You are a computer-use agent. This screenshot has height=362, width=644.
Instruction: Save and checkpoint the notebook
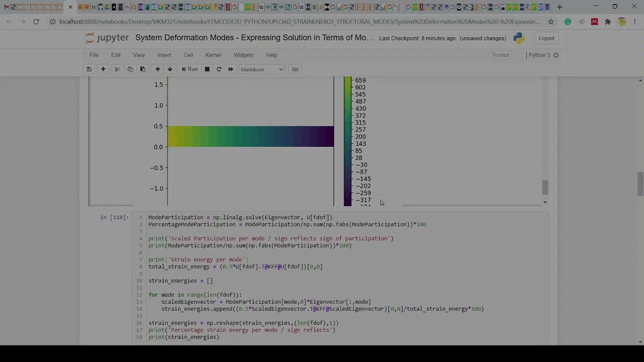89,69
